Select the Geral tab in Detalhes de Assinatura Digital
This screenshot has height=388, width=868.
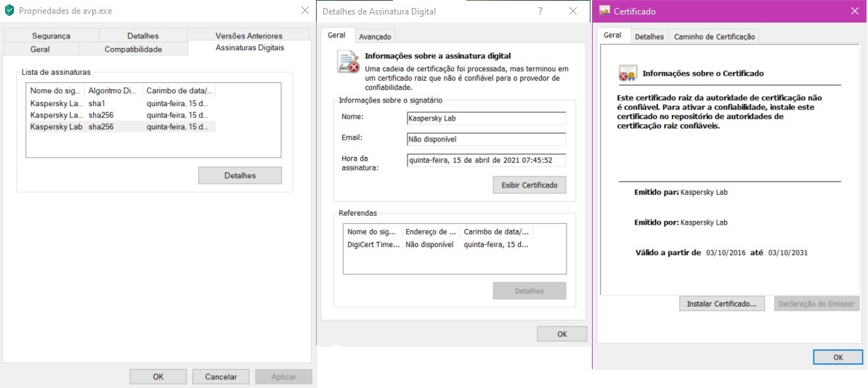click(x=336, y=35)
